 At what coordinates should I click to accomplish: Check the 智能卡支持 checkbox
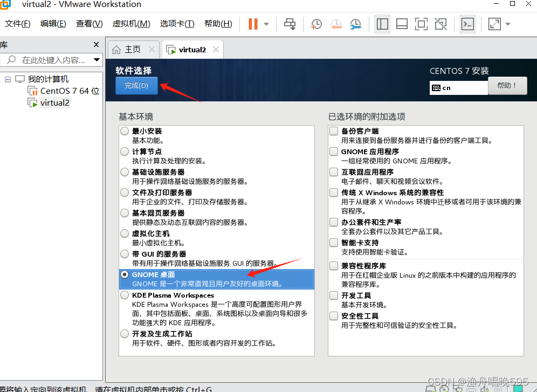[x=334, y=243]
